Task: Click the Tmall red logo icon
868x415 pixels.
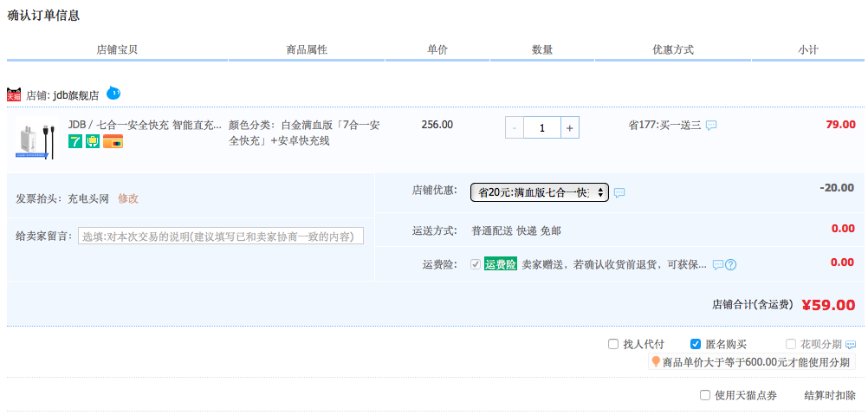Action: (x=14, y=94)
